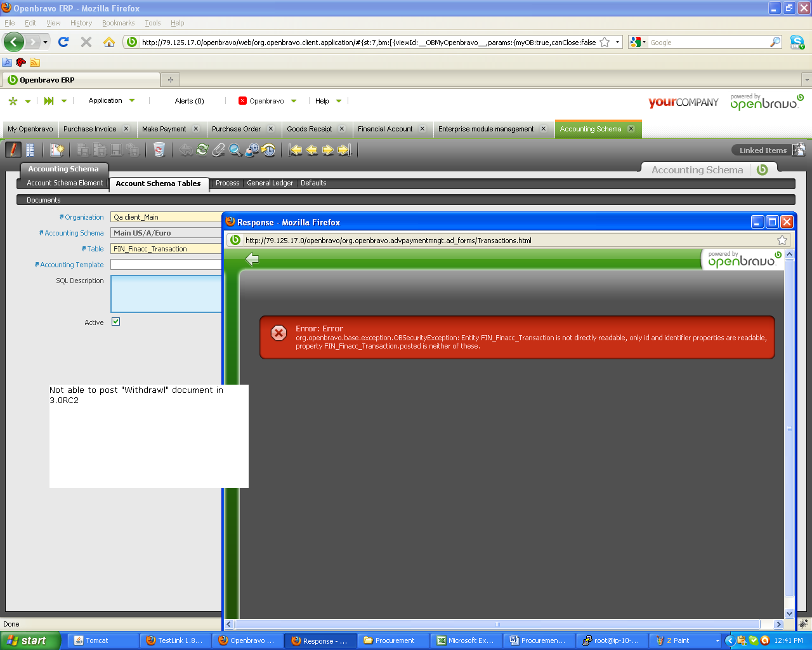Screen dimensions: 812x650
Task: Click the Google search box
Action: 709,43
